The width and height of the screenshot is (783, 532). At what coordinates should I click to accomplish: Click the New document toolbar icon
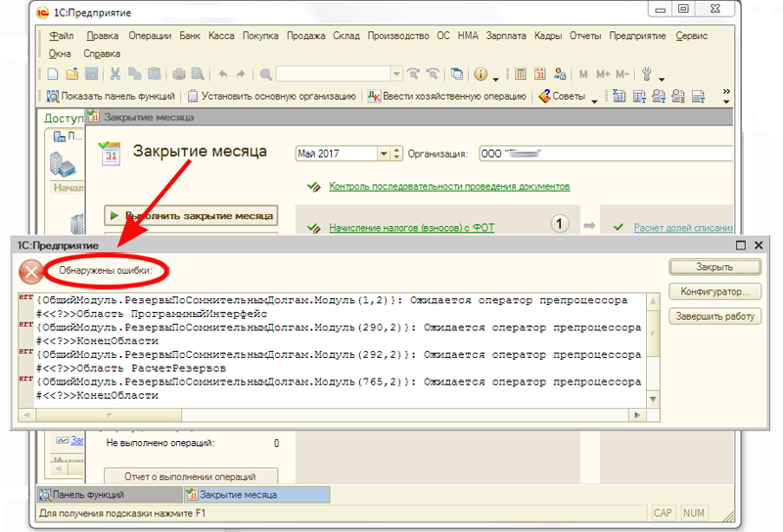53,74
